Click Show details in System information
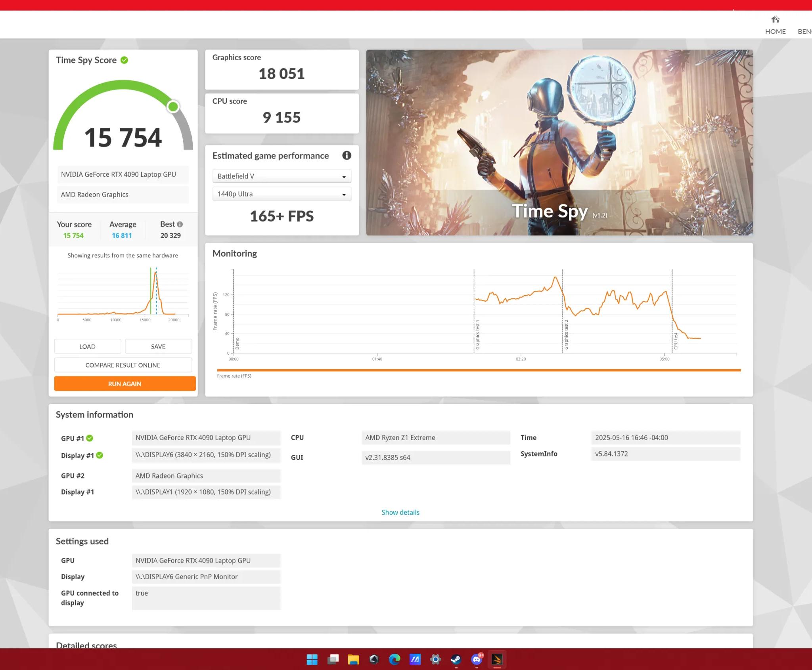 point(400,512)
